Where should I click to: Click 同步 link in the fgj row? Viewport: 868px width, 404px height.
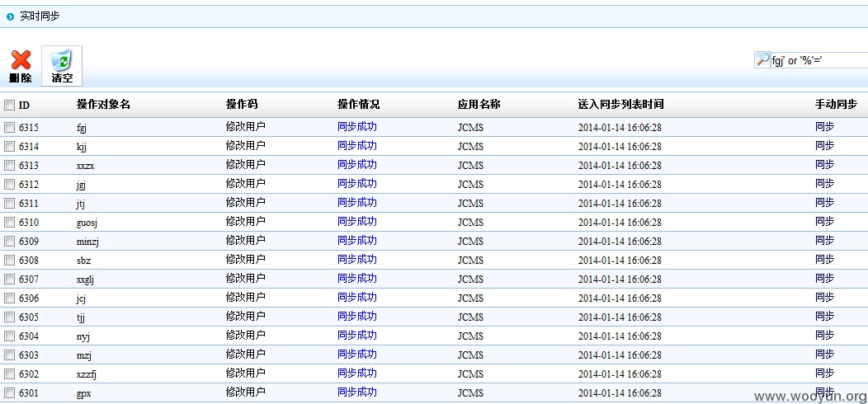(x=824, y=127)
